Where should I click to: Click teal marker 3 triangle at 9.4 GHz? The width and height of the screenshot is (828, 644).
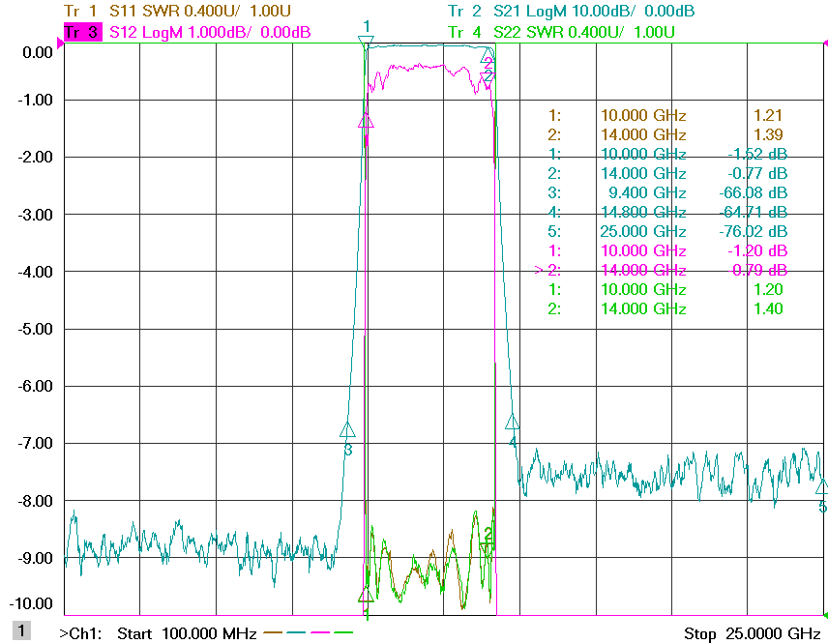(x=347, y=430)
